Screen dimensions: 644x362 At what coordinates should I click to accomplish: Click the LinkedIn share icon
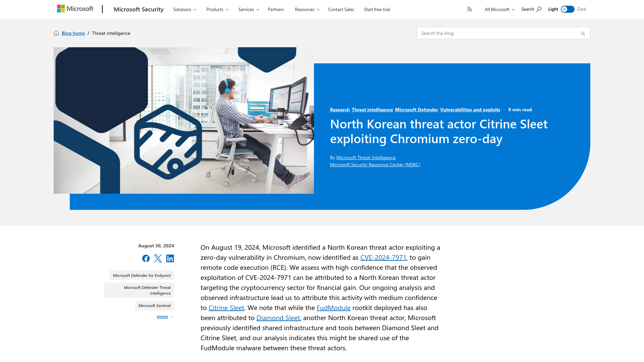170,258
